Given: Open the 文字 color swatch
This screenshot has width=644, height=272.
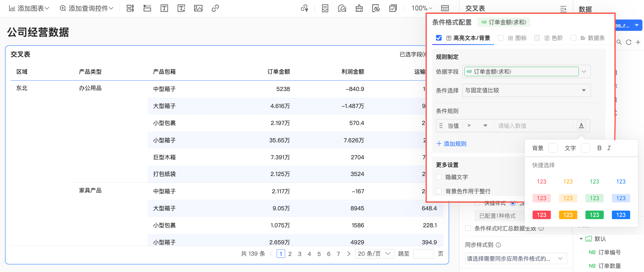Looking at the screenshot, I should click(x=585, y=148).
